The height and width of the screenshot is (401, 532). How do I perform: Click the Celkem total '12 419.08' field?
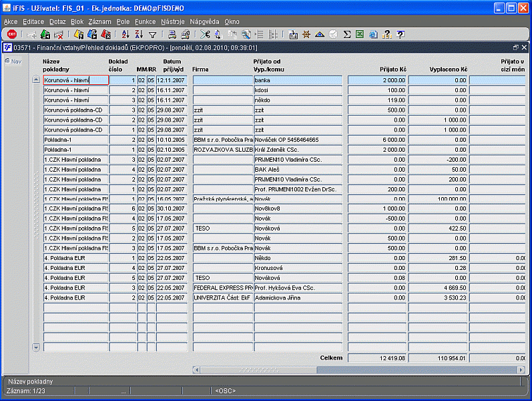tap(377, 358)
